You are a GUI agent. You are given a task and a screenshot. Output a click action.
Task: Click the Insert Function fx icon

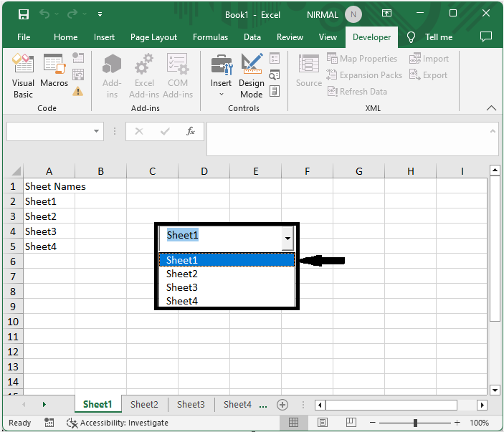tap(190, 131)
